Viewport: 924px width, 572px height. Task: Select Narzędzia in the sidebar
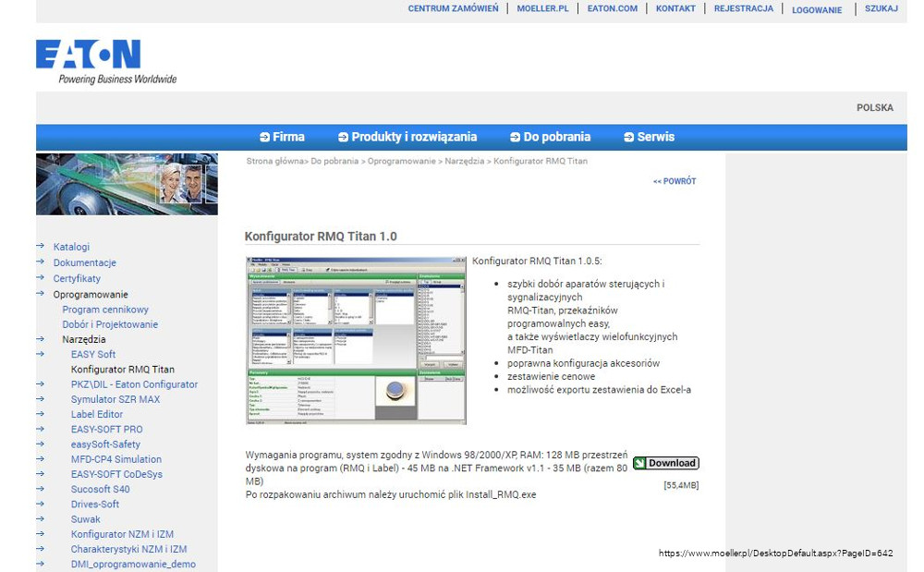84,339
